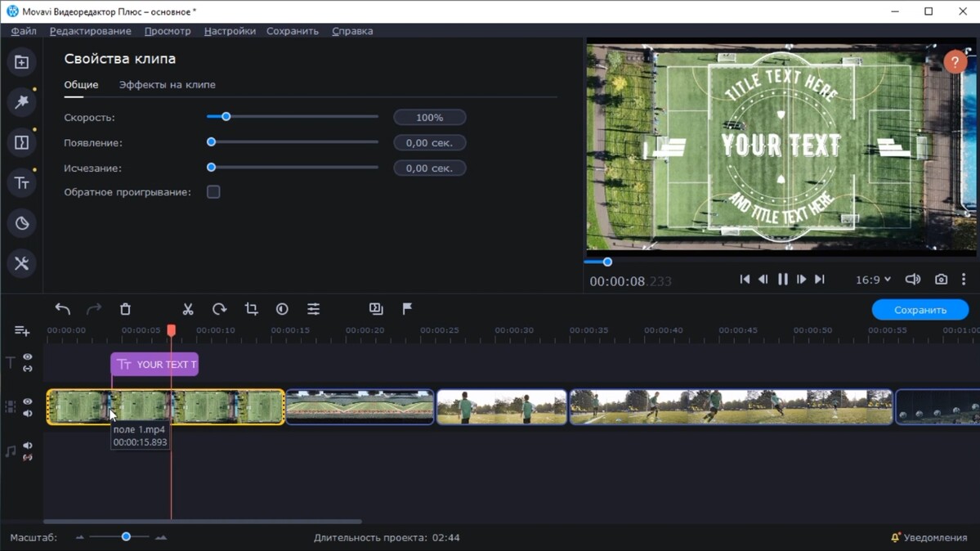Add a new track to timeline
The image size is (980, 551).
[22, 331]
